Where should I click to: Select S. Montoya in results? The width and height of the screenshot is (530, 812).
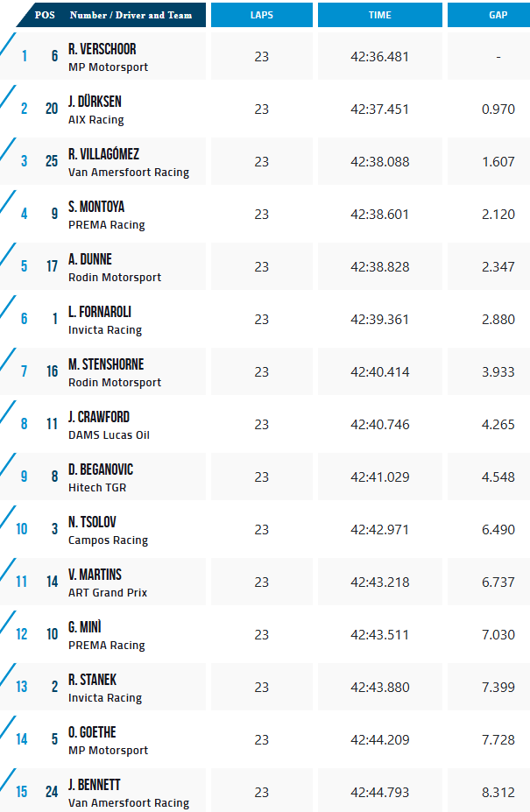tap(96, 207)
